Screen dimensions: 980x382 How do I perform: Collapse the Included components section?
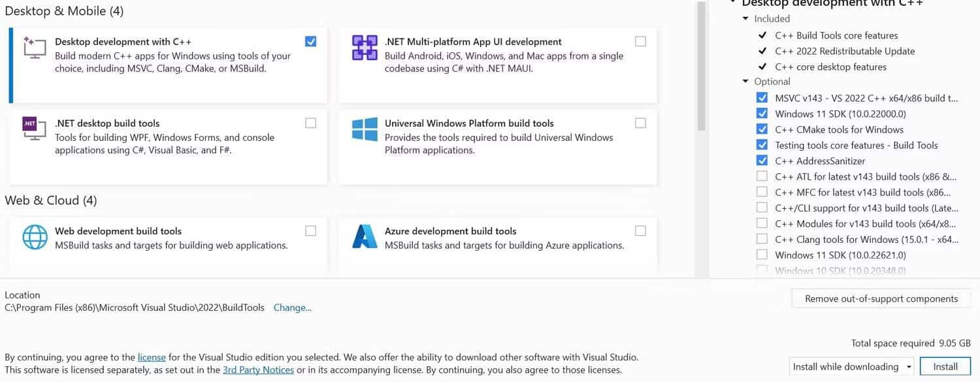(746, 19)
